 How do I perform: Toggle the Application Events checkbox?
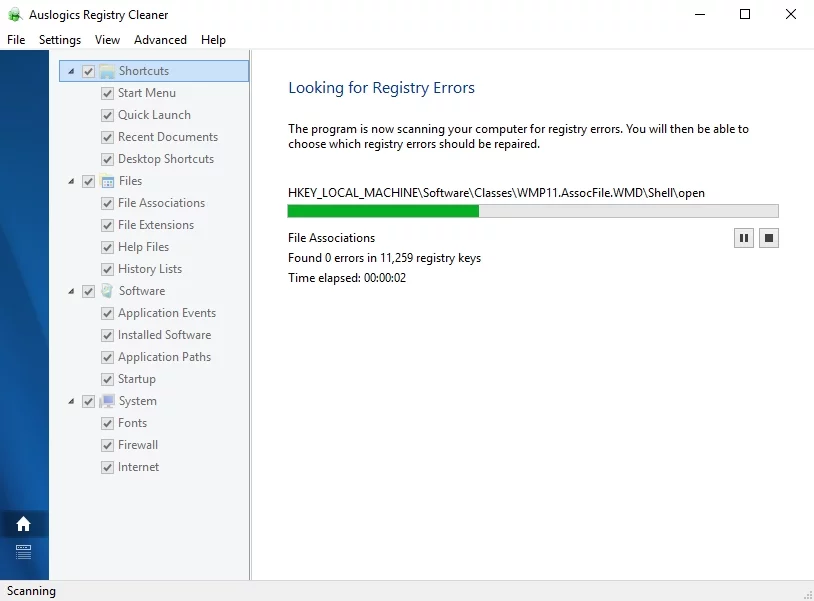[x=107, y=313]
